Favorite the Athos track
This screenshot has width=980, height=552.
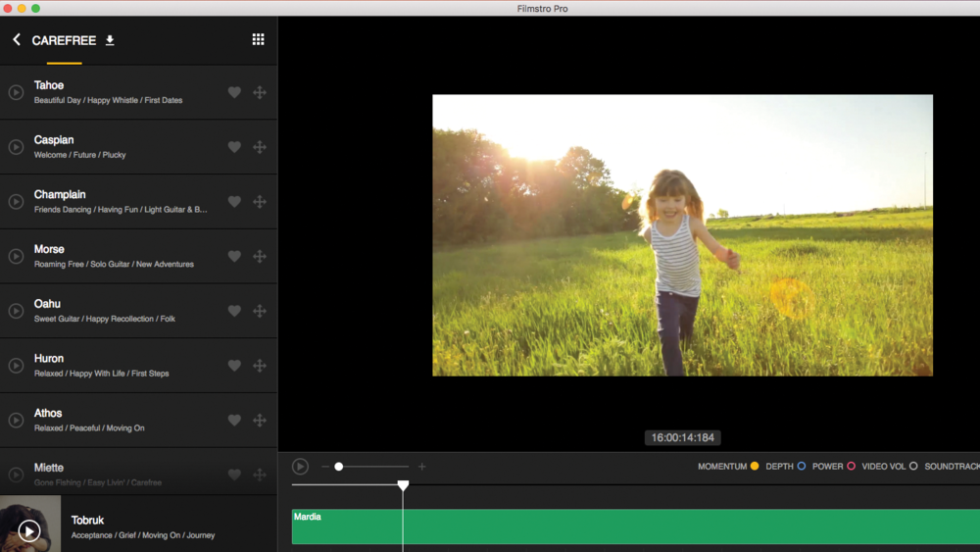click(x=234, y=420)
